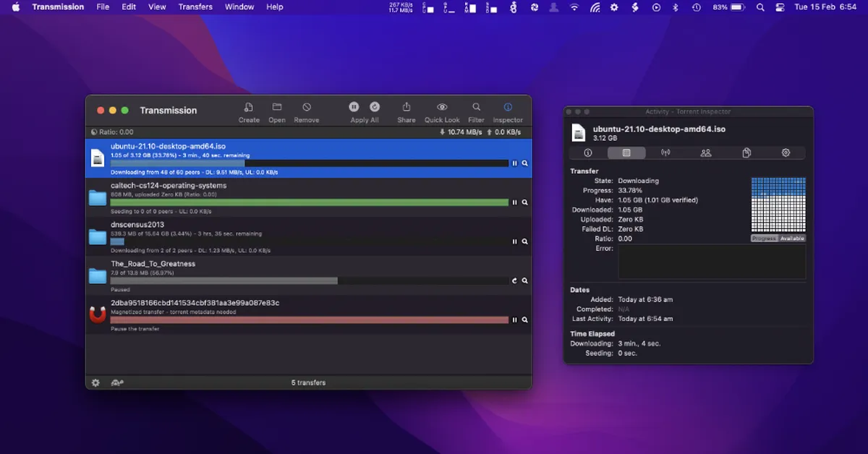Image resolution: width=868 pixels, height=454 pixels.
Task: Open the global settings gear at bottom left
Action: pyautogui.click(x=95, y=382)
